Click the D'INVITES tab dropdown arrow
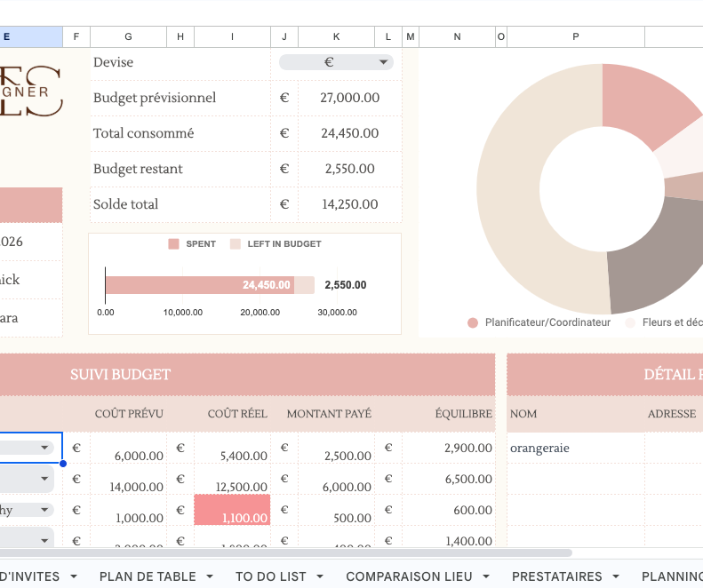703x588 pixels. click(77, 576)
